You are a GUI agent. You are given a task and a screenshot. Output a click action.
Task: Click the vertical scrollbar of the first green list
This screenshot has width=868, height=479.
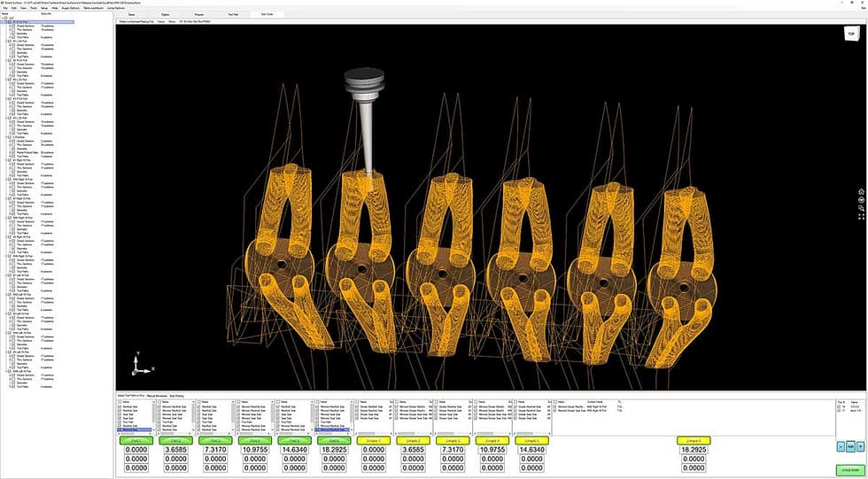(x=153, y=416)
